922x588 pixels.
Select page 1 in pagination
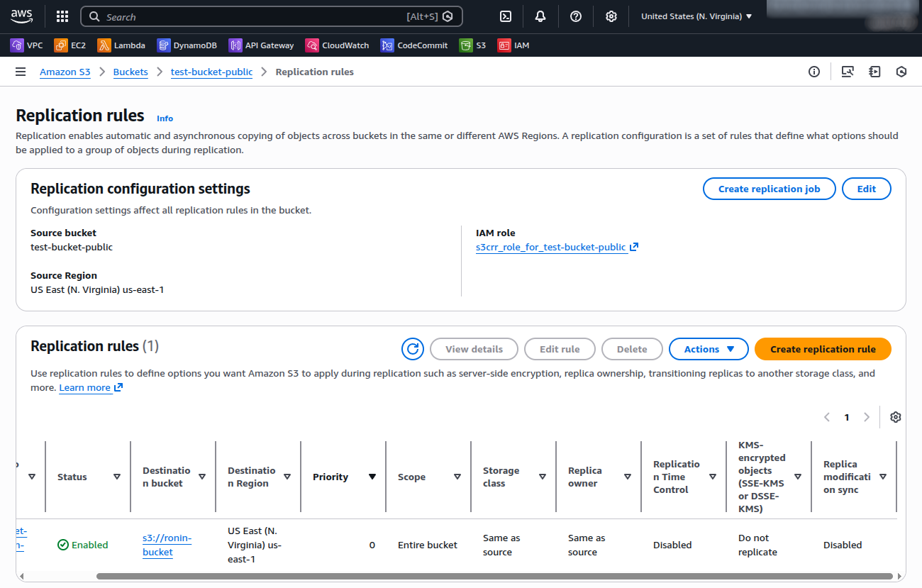point(847,417)
